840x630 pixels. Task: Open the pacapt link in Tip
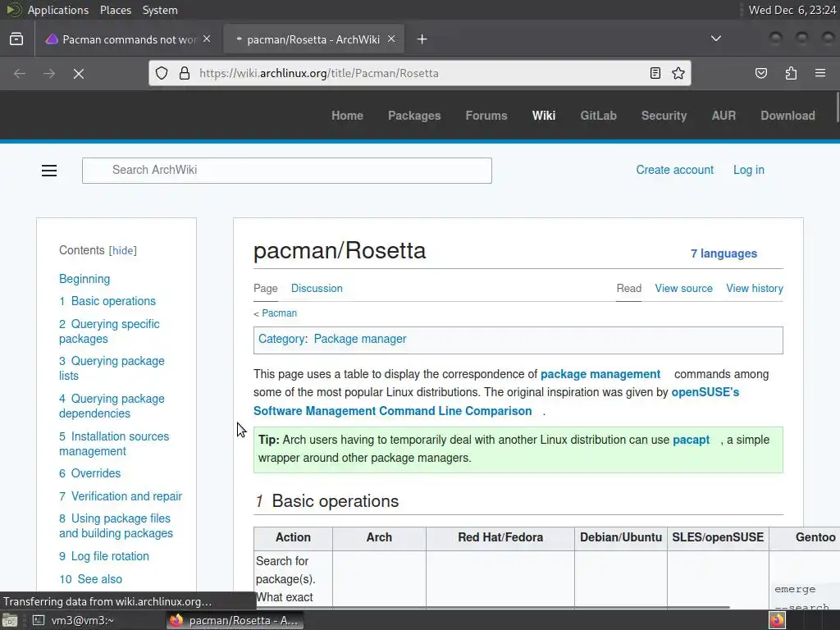[691, 440]
